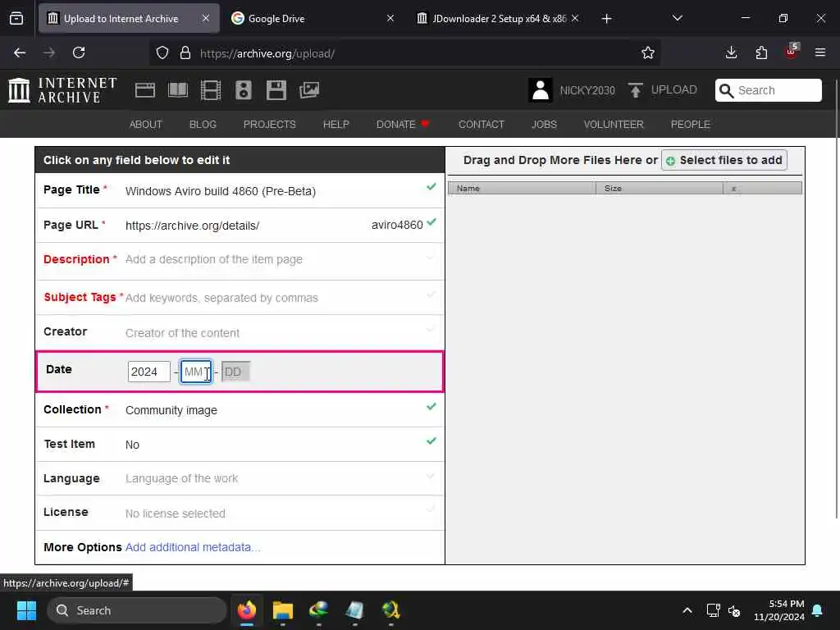Viewport: 840px width, 630px height.
Task: Click the Firefox taskbar icon
Action: point(246,610)
